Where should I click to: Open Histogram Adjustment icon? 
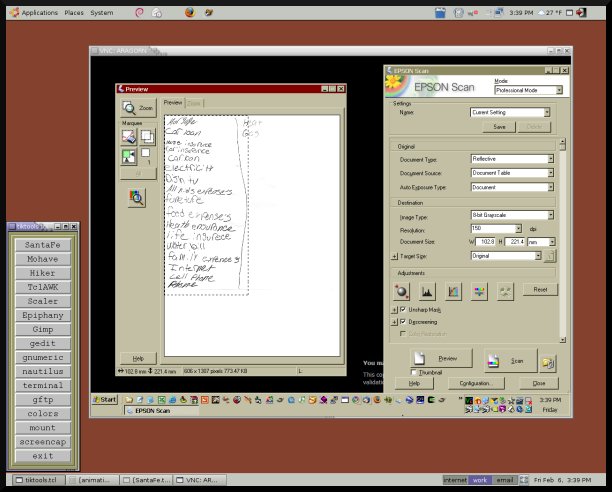(427, 291)
